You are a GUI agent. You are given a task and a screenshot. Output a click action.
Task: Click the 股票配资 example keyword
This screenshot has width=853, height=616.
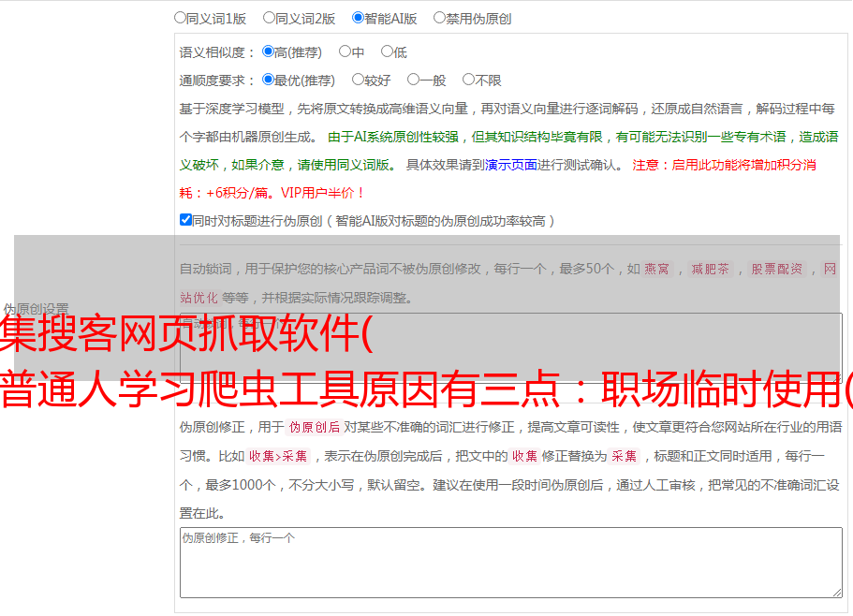pos(776,269)
